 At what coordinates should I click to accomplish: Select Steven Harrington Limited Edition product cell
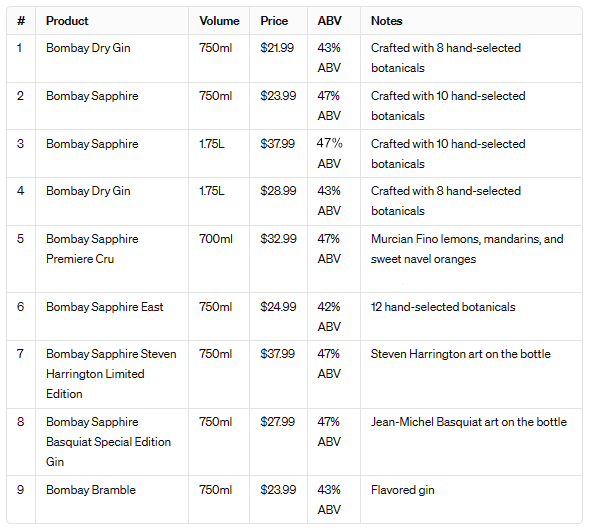pyautogui.click(x=111, y=374)
